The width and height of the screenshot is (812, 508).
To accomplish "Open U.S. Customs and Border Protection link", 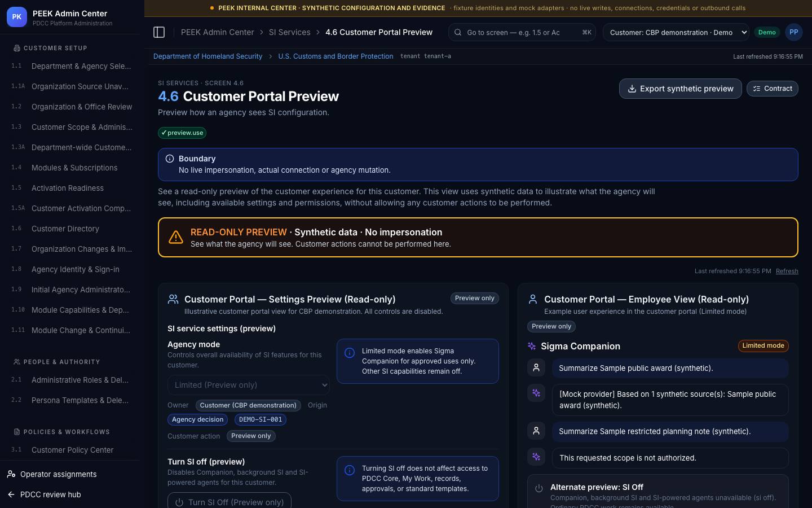I will pos(336,56).
